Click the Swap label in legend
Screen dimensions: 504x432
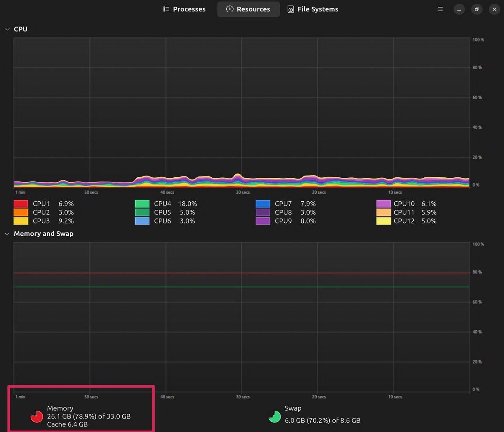pyautogui.click(x=293, y=408)
